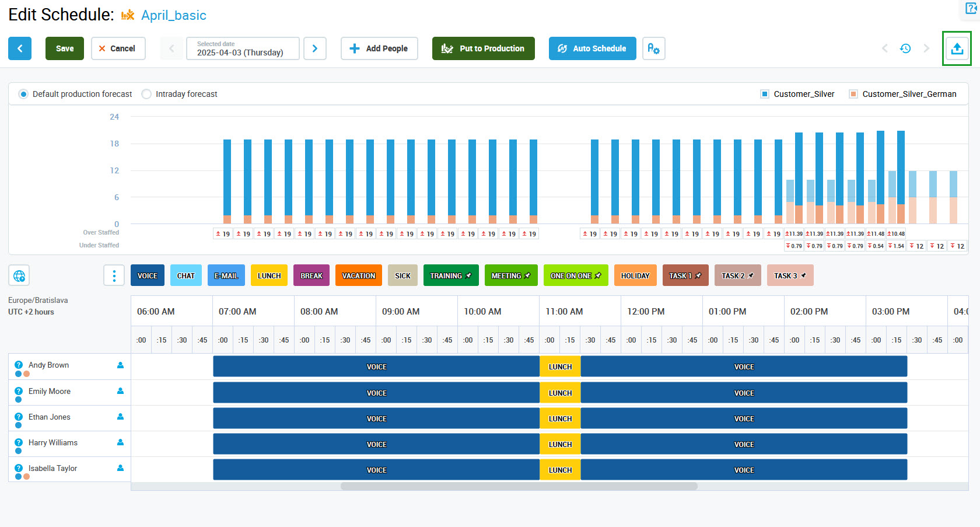Image resolution: width=980 pixels, height=527 pixels.
Task: Select Default production forecast radio button
Action: pos(23,94)
